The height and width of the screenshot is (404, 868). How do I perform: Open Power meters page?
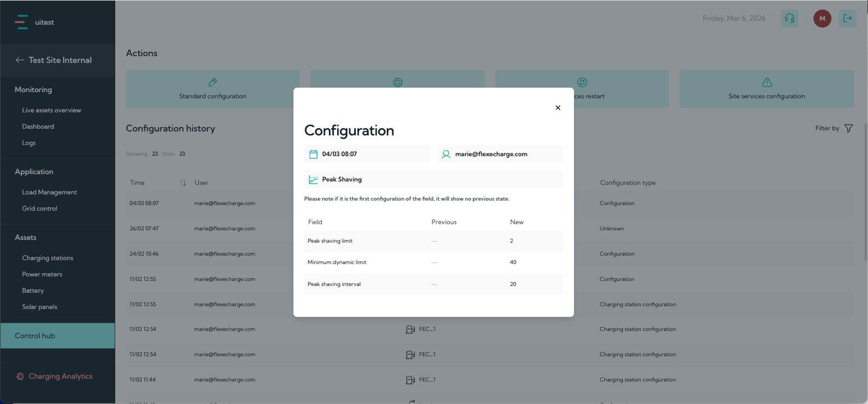point(42,274)
